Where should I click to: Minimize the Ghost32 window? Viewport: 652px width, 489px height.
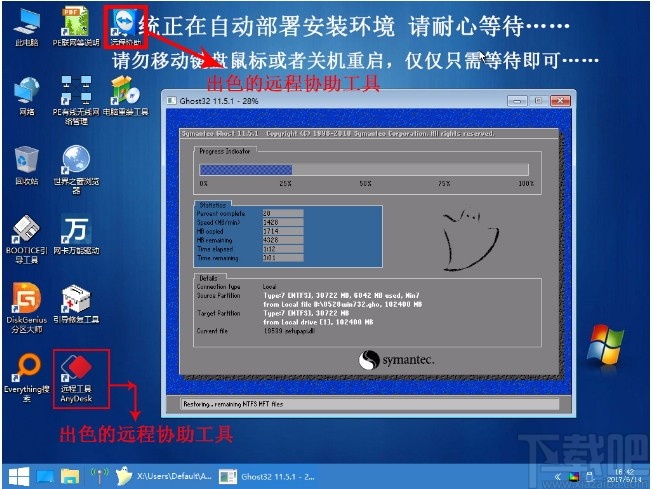[517, 101]
